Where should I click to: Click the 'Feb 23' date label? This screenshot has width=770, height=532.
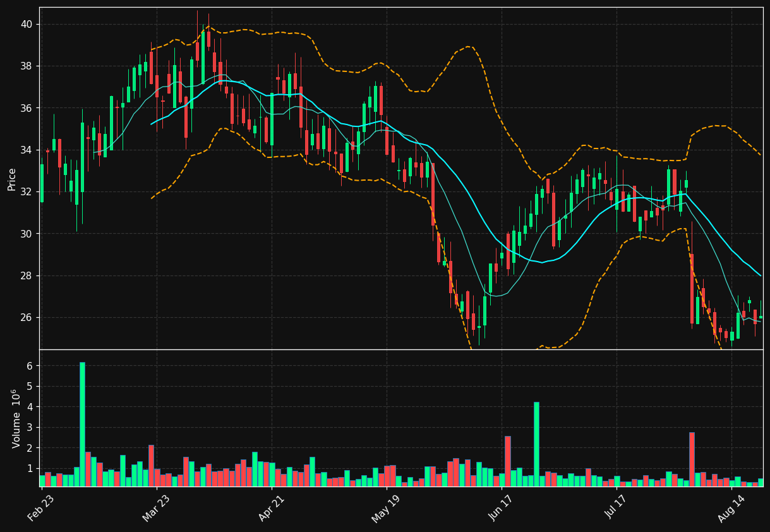40,509
